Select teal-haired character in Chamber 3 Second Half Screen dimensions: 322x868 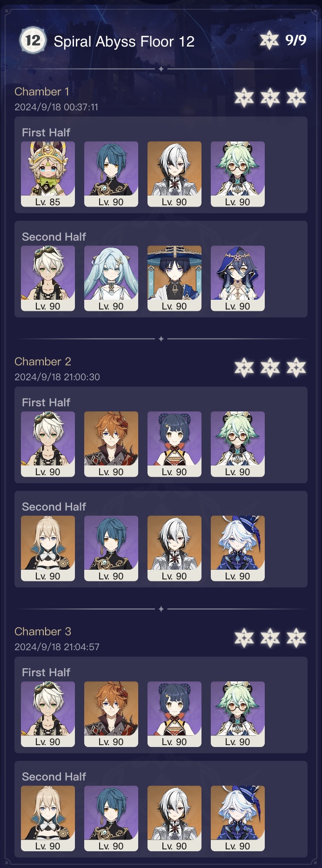[111, 818]
